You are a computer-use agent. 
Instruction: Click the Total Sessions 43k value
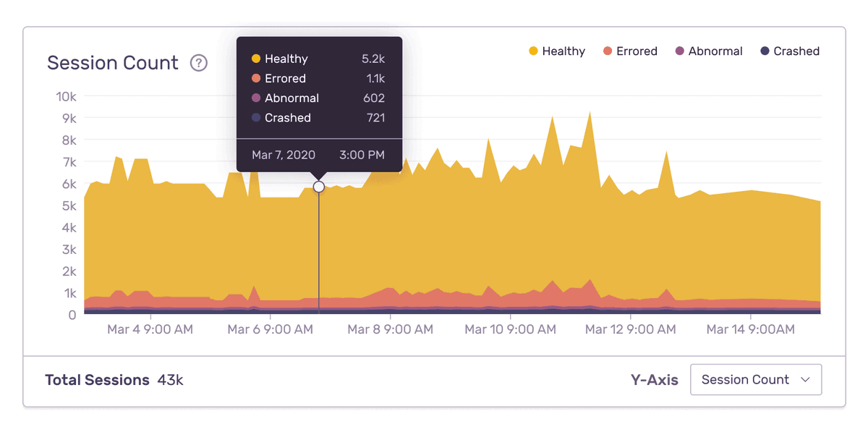coord(171,380)
